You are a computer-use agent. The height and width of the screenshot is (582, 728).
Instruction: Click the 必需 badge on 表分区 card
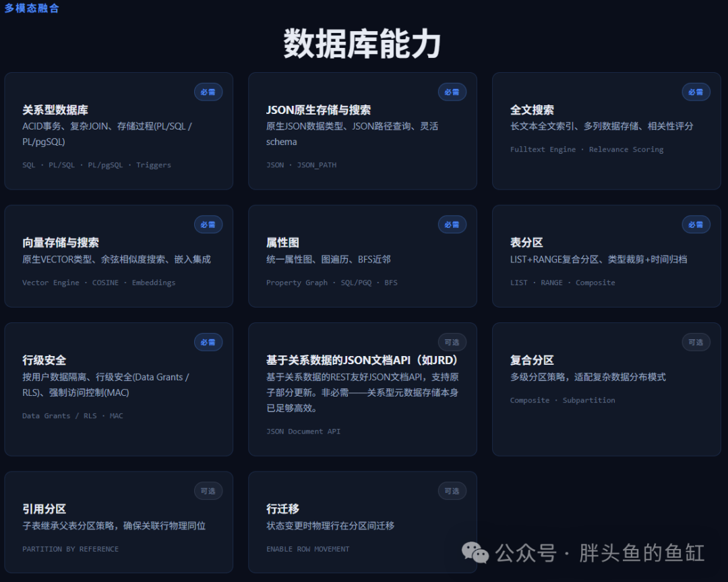[696, 225]
